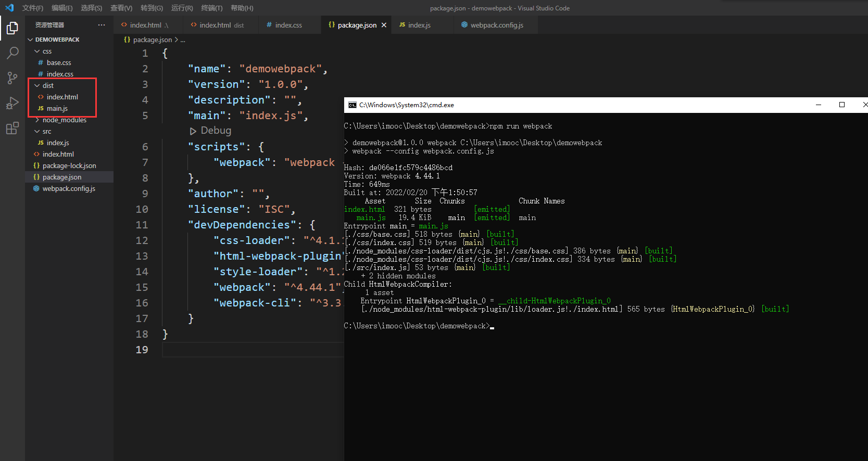Switch to the webpack.config.js tab
Image resolution: width=868 pixels, height=461 pixels.
click(x=496, y=25)
